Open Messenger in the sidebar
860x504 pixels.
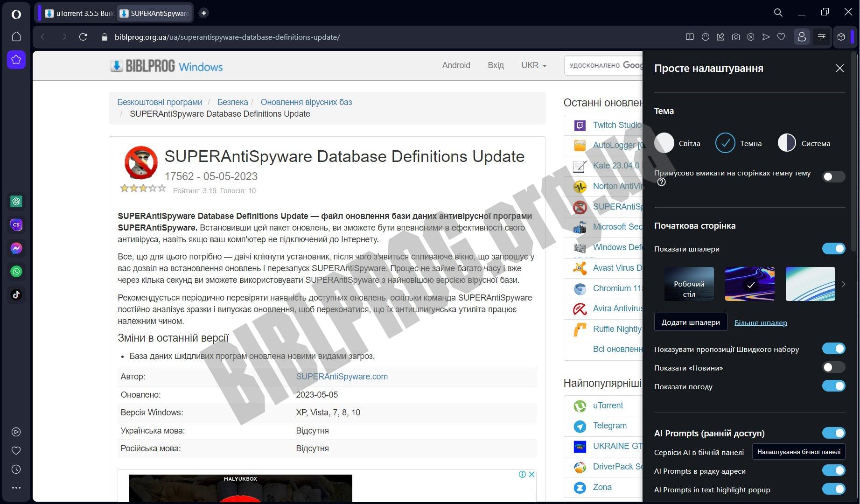[x=16, y=248]
